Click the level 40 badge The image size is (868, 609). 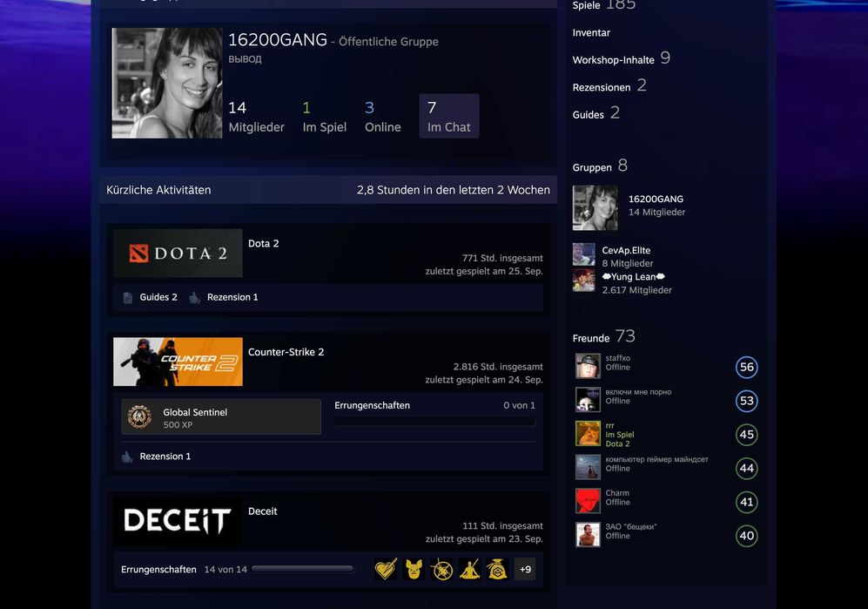747,536
